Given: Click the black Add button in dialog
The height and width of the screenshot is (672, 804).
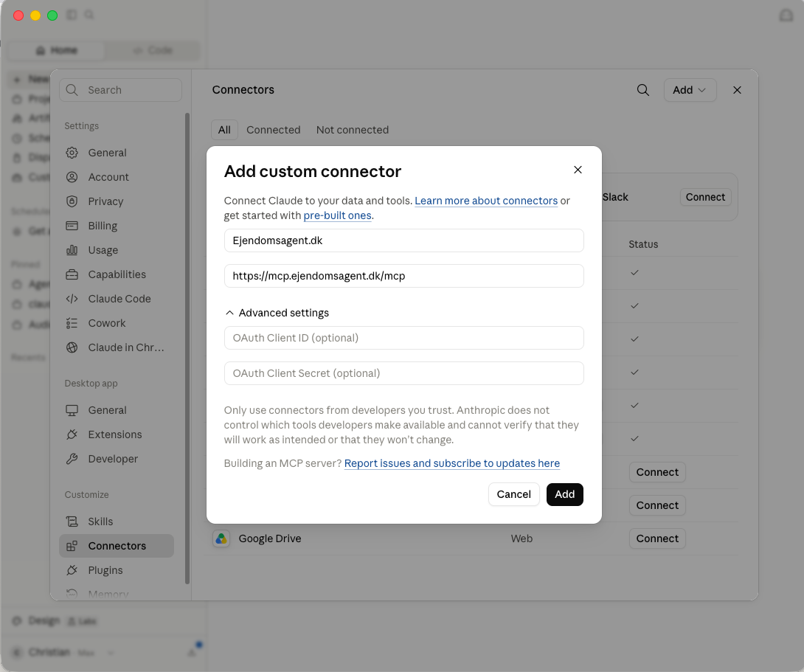Looking at the screenshot, I should tap(564, 494).
